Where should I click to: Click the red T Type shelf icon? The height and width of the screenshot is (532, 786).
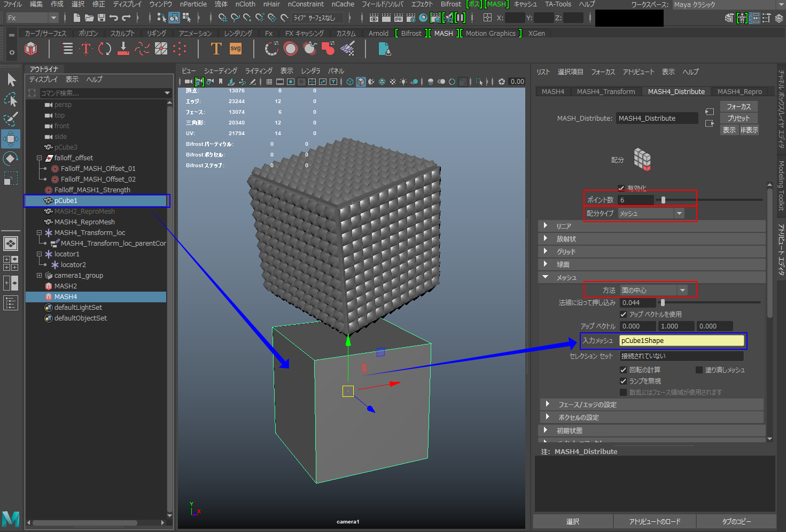85,49
